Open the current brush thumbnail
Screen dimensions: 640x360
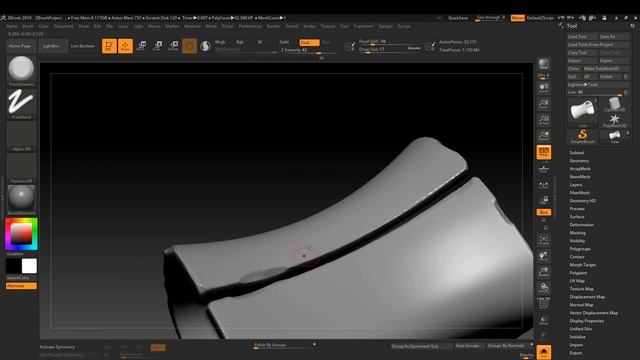click(21, 70)
